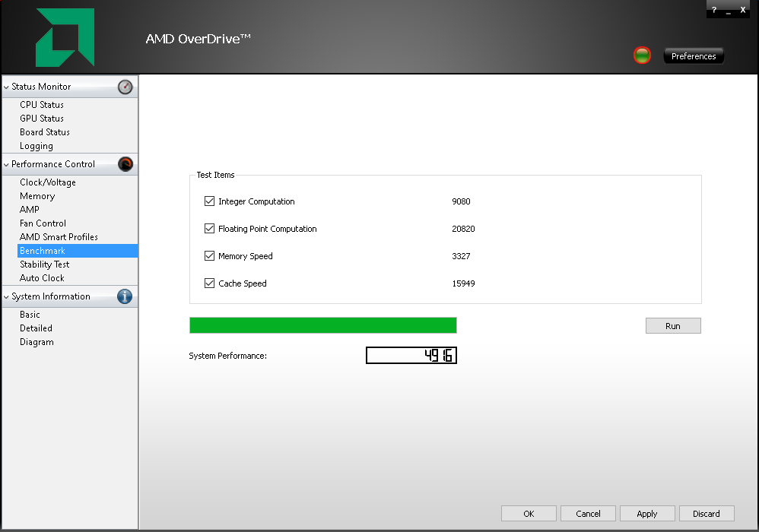Image resolution: width=759 pixels, height=532 pixels.
Task: Open CPU Status page
Action: 42,104
